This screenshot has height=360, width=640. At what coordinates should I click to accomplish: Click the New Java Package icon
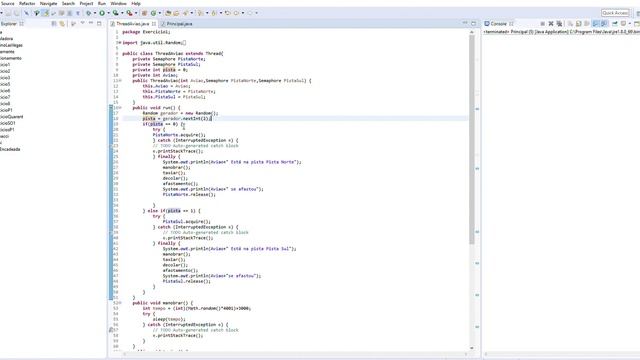pyautogui.click(x=144, y=13)
